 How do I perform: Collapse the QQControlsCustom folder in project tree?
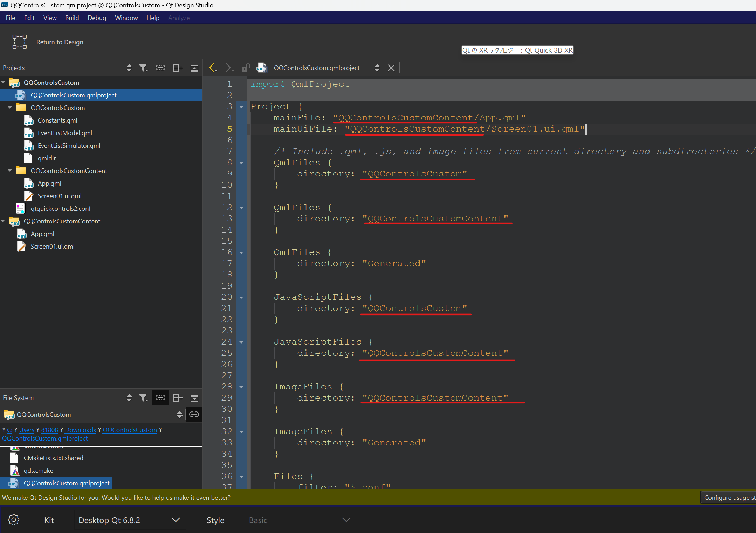coord(10,108)
